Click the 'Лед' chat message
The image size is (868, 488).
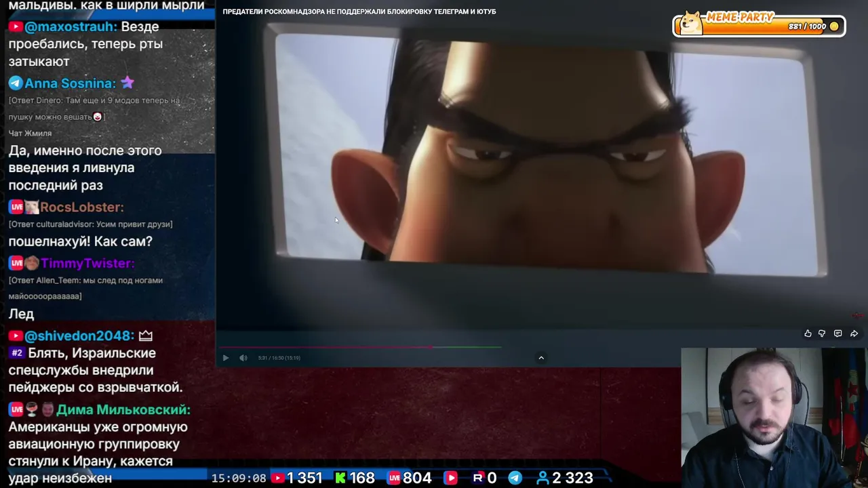pyautogui.click(x=21, y=314)
